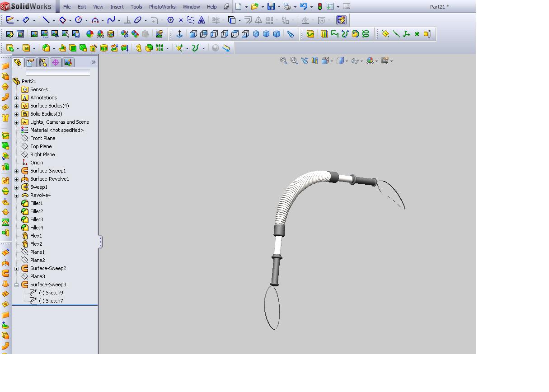The image size is (549, 392).
Task: Select Material <not specified> item
Action: [56, 130]
